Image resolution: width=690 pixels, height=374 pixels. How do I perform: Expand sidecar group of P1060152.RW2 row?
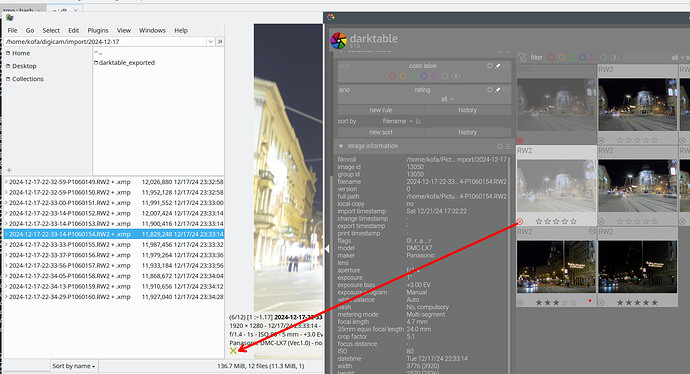(6, 213)
